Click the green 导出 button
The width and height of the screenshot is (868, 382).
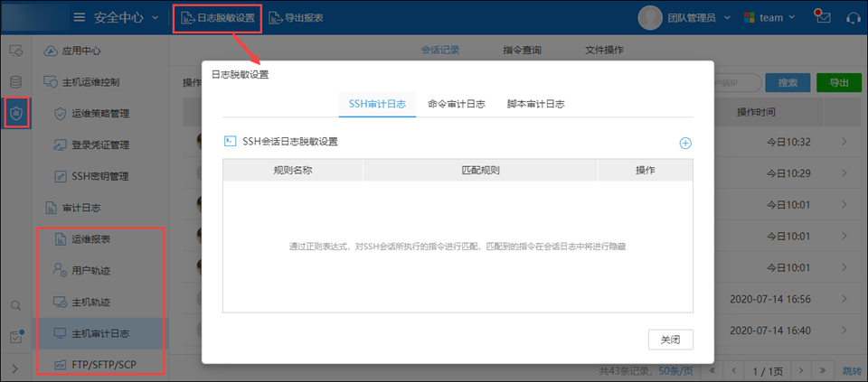pos(839,83)
